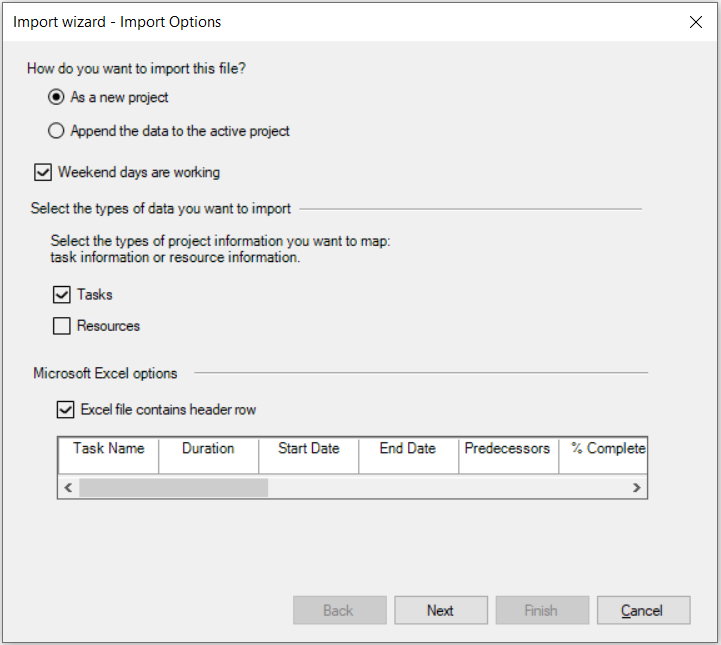Click the right scroll arrow of column preview
This screenshot has height=645, width=721.
[x=636, y=487]
